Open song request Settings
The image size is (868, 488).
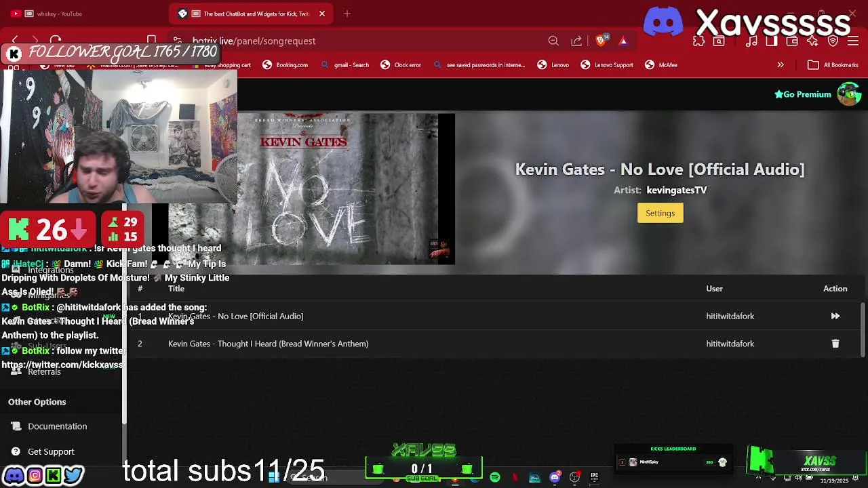(660, 213)
